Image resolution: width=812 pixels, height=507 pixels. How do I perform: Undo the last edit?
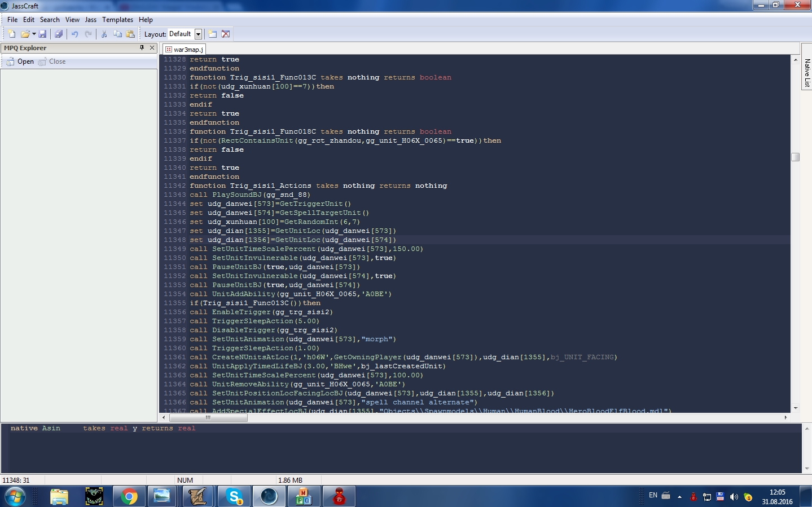click(74, 34)
